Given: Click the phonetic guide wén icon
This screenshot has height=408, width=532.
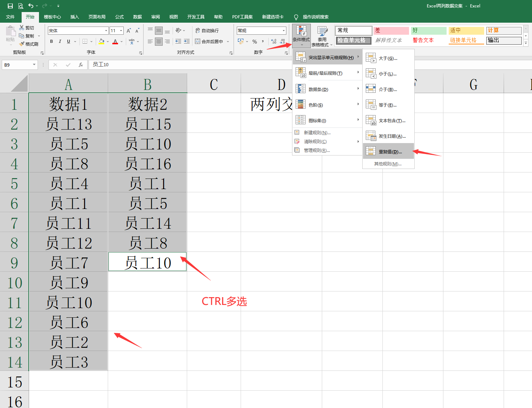Looking at the screenshot, I should [x=131, y=41].
